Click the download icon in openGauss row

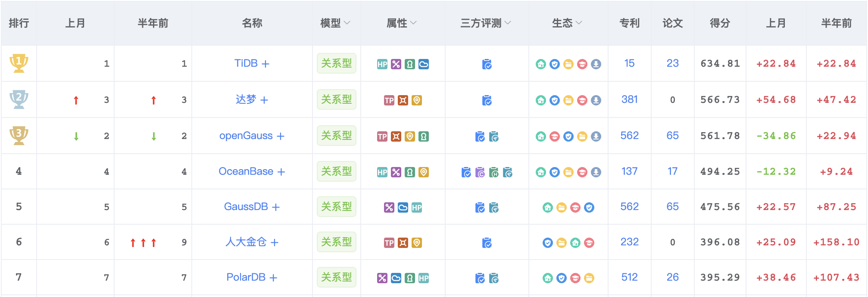click(x=596, y=137)
